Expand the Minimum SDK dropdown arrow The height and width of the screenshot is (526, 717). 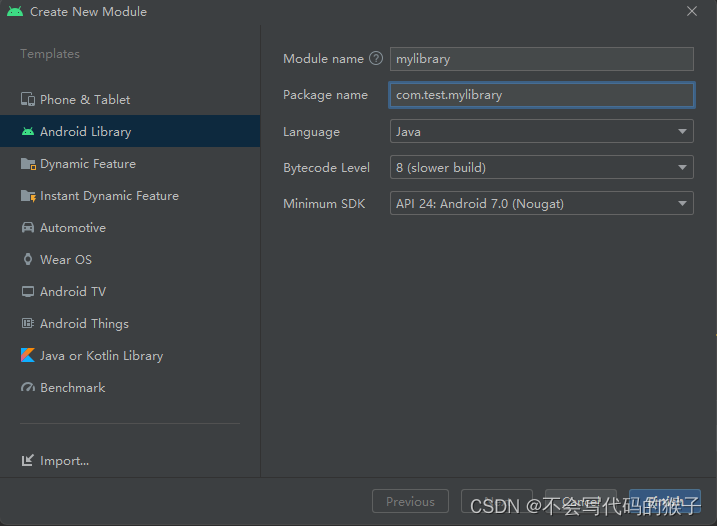682,204
